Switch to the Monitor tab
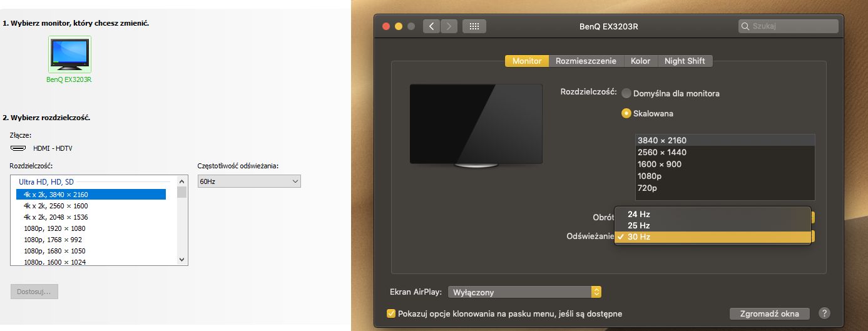The image size is (868, 331). click(x=527, y=61)
